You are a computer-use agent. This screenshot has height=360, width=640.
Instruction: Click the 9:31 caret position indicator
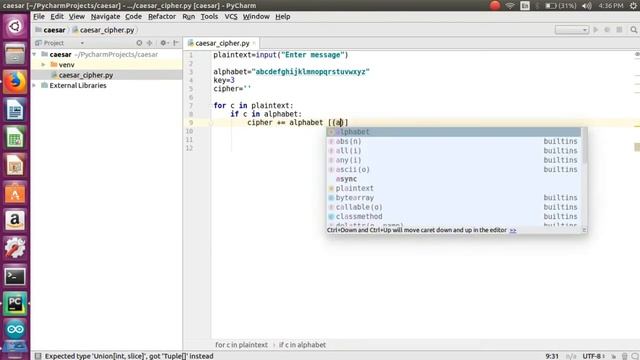coord(552,356)
